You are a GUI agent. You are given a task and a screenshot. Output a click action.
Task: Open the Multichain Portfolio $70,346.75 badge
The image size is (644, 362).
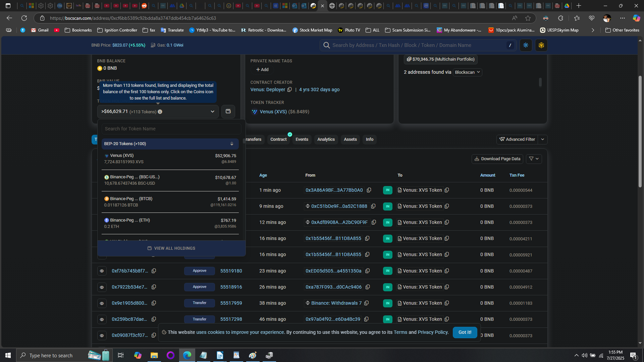click(440, 59)
